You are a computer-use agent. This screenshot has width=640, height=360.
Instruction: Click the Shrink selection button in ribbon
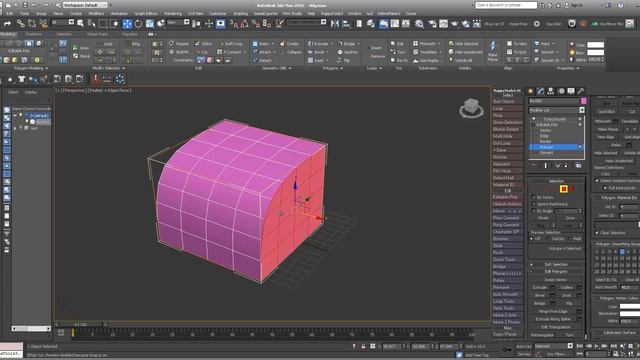[81, 56]
